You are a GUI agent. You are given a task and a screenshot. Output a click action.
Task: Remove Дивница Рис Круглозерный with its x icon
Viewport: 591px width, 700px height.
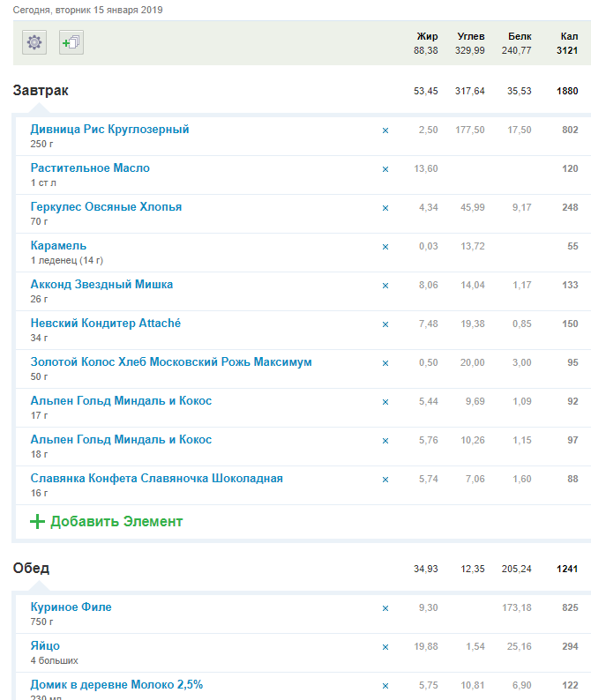(385, 130)
